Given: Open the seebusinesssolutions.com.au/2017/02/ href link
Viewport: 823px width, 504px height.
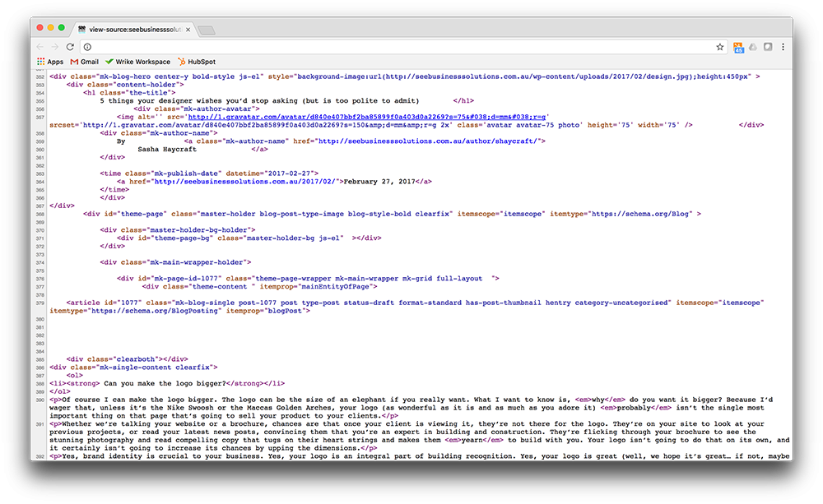Looking at the screenshot, I should (244, 182).
